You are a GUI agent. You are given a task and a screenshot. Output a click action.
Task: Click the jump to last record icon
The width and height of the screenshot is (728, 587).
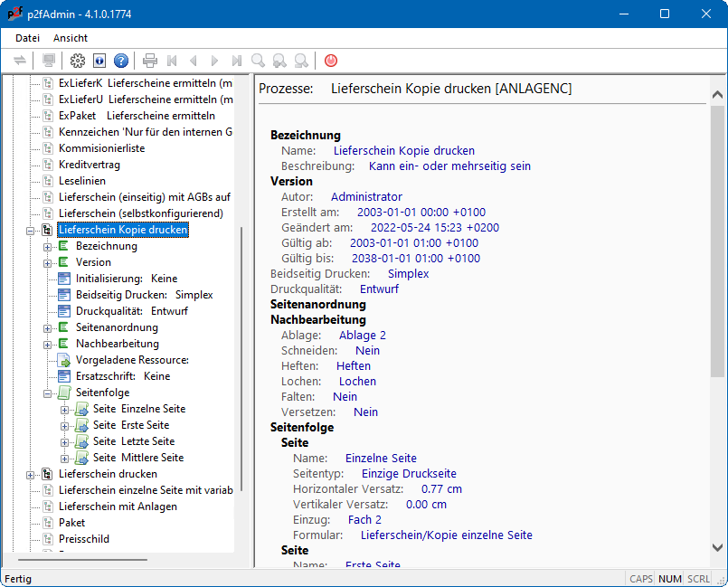pyautogui.click(x=237, y=61)
